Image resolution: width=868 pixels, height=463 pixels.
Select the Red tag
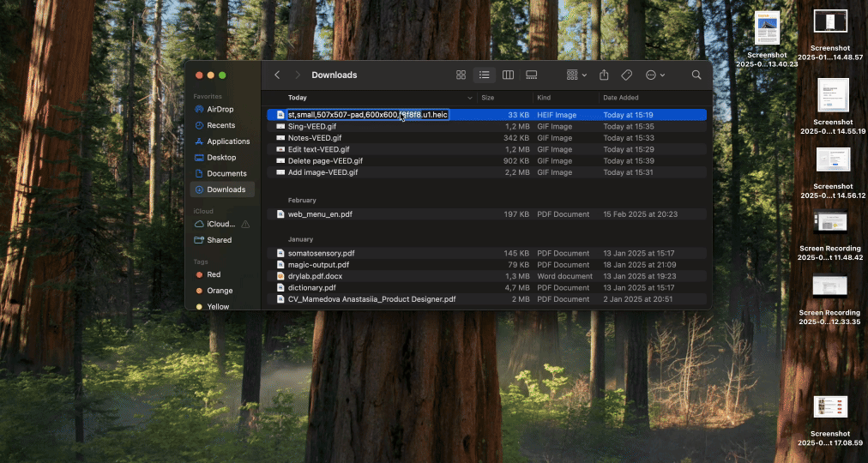click(214, 274)
